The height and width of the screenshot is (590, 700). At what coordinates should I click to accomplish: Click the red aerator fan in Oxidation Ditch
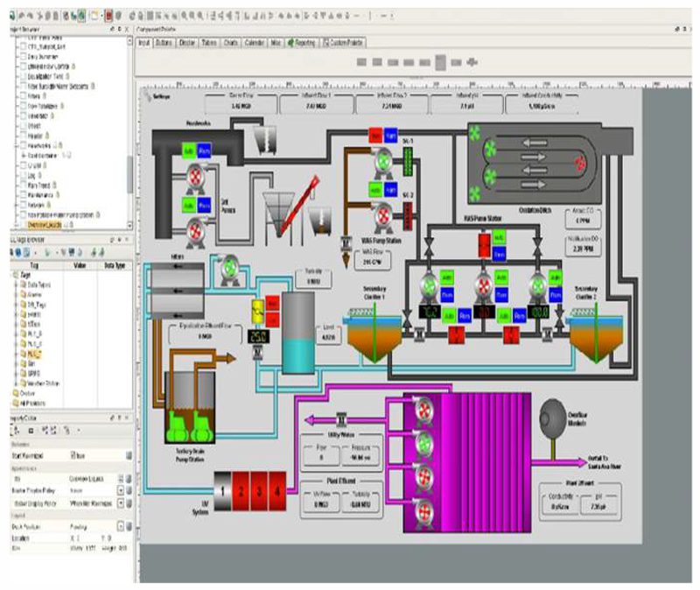pos(579,164)
